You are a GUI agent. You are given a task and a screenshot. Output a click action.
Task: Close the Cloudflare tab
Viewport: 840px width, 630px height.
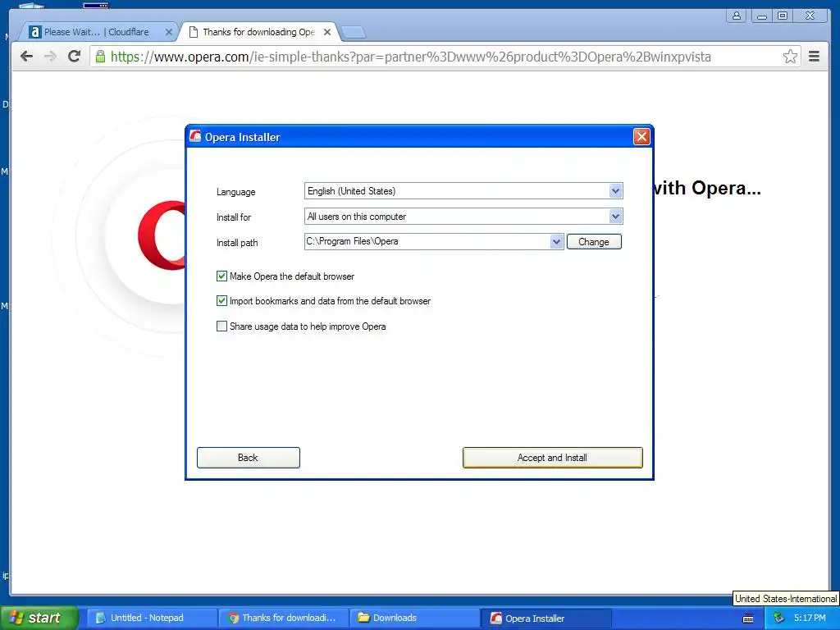point(168,32)
